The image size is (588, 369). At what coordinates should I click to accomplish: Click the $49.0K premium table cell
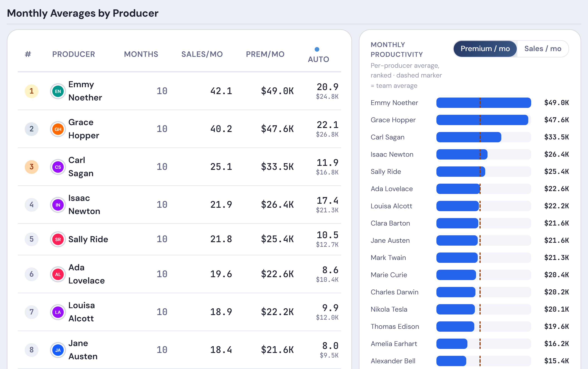click(x=277, y=91)
